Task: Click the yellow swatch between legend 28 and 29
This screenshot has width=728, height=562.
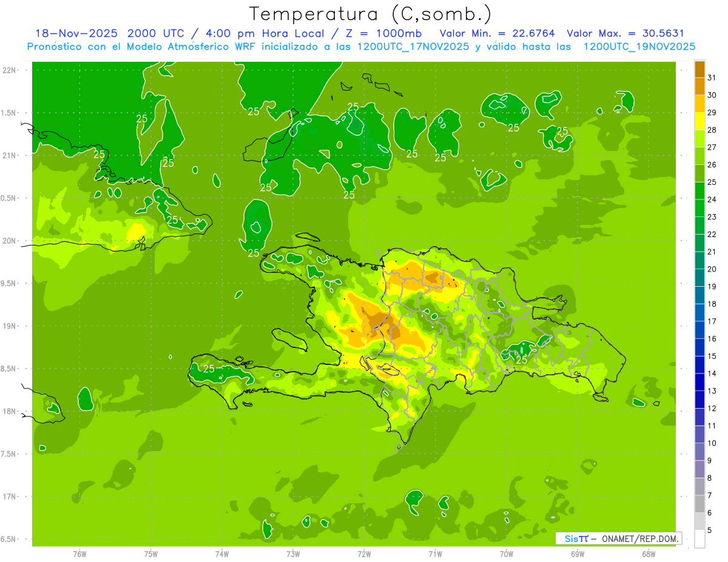Action: point(699,121)
